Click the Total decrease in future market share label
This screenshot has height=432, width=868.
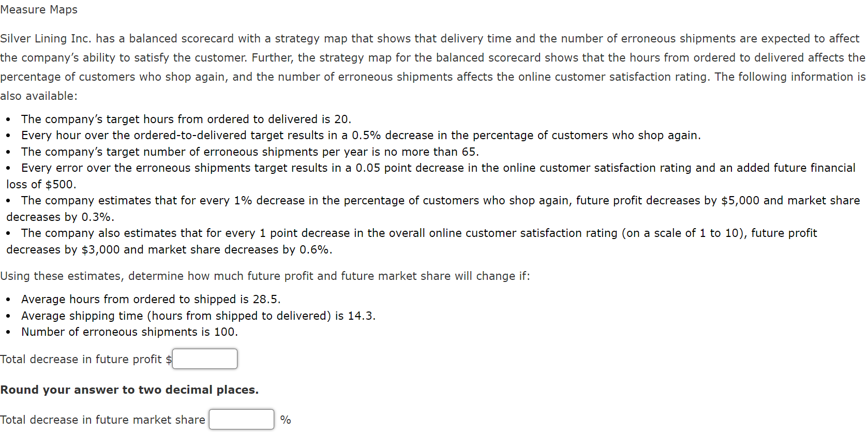pos(102,420)
